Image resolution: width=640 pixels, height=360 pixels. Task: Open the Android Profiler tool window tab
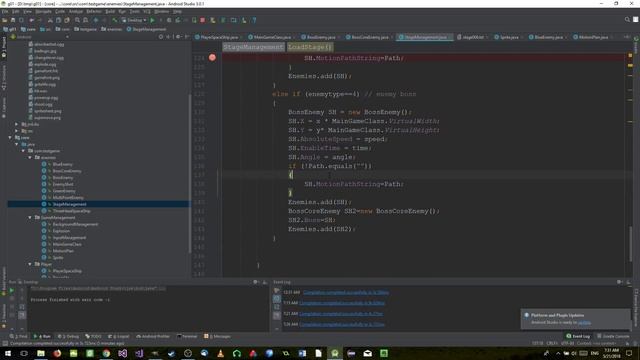pyautogui.click(x=153, y=336)
